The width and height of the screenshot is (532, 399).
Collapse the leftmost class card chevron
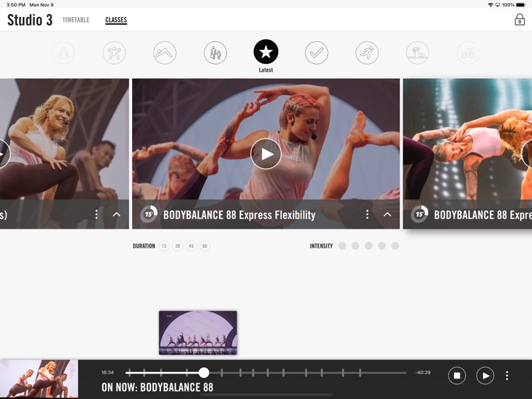coord(116,214)
